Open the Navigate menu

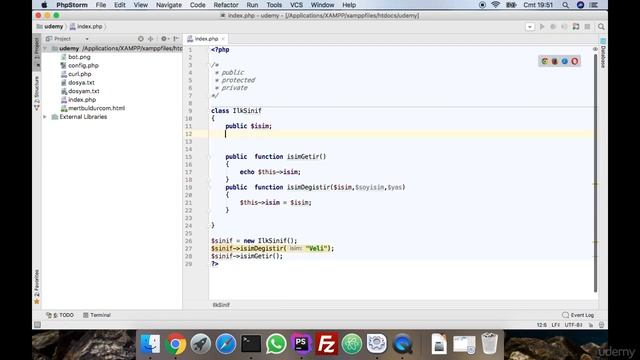169,5
